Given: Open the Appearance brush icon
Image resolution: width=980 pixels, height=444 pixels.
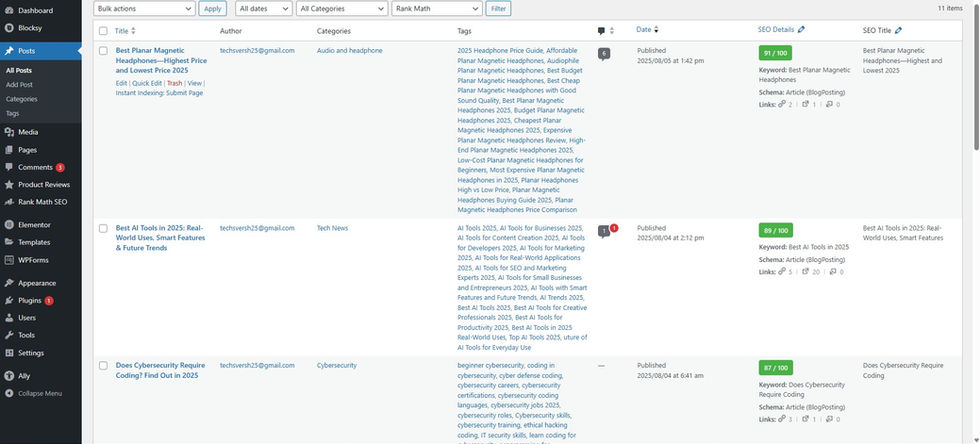Looking at the screenshot, I should tap(9, 283).
